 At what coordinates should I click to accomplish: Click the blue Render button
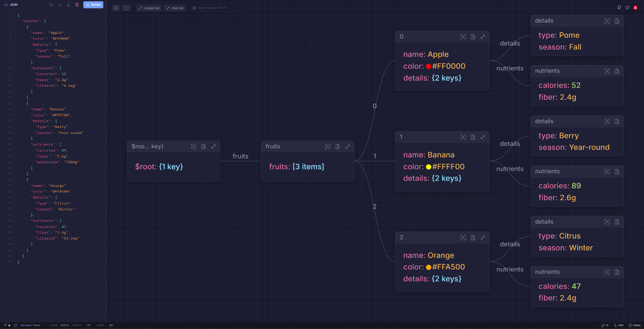pyautogui.click(x=93, y=5)
